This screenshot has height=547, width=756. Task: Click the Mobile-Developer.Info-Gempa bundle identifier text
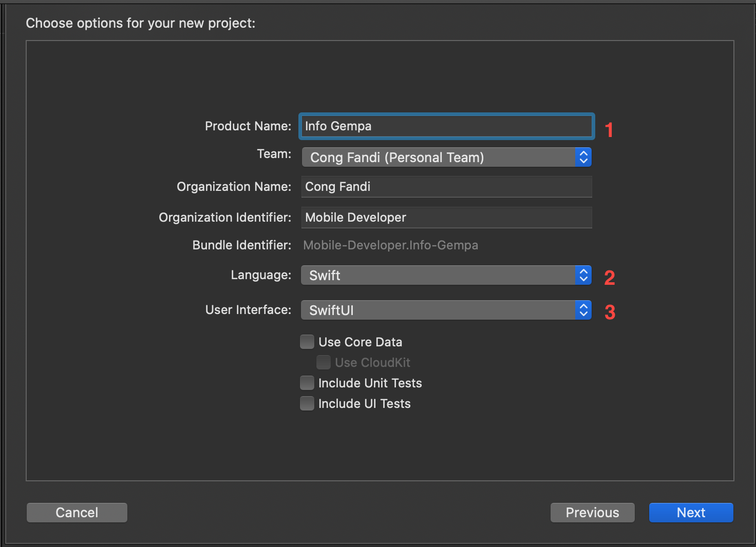click(390, 245)
